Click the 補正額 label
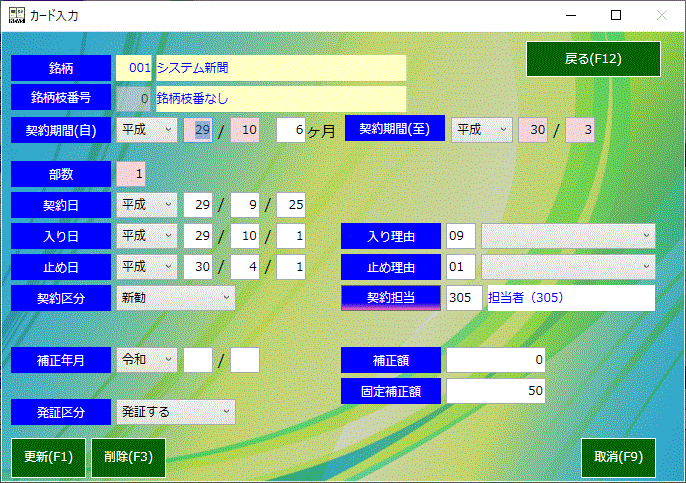Screen dimensions: 686x483 click(391, 360)
